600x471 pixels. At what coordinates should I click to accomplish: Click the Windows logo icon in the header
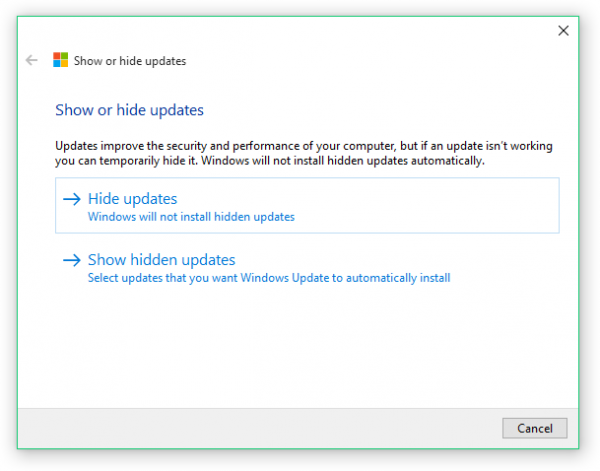tap(60, 60)
